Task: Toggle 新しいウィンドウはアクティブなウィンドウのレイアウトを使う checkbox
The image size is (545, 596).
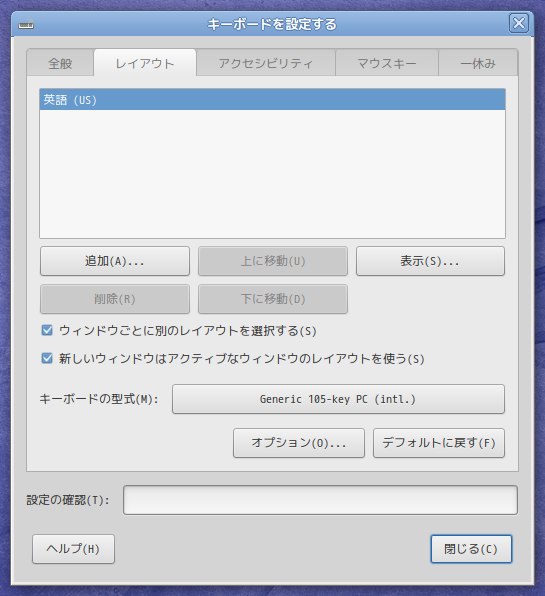Action: (x=47, y=358)
